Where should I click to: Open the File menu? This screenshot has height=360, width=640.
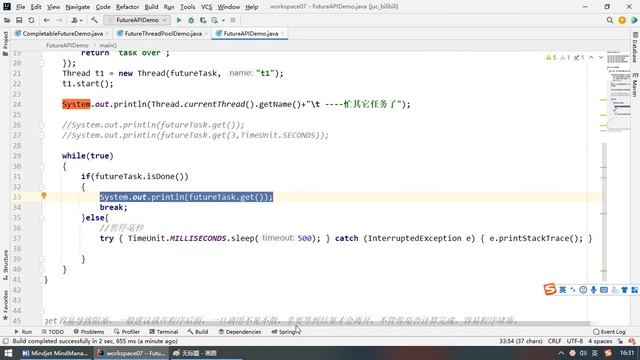tap(20, 7)
